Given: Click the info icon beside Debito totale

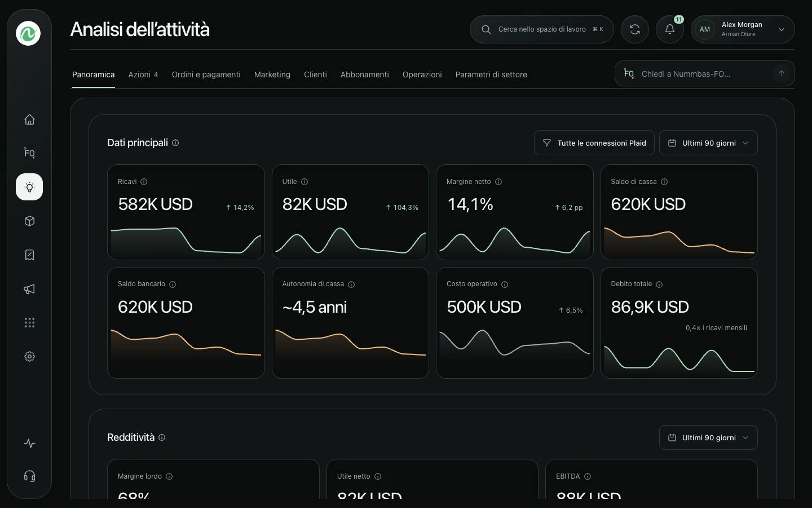Looking at the screenshot, I should (x=659, y=284).
